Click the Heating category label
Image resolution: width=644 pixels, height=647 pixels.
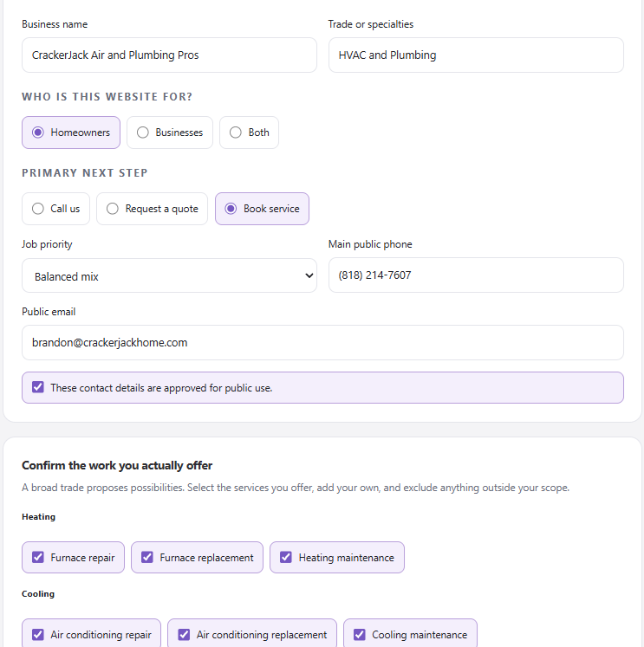(38, 516)
